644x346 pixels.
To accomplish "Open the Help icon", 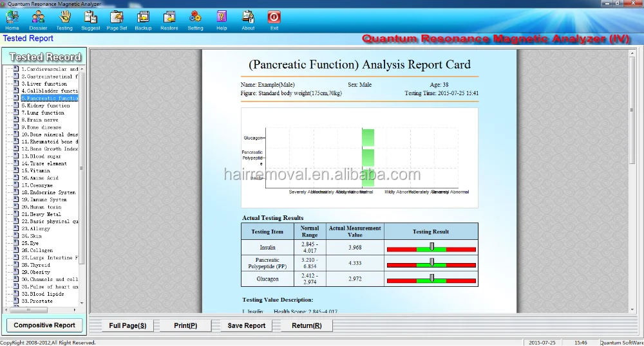I will pos(222,21).
